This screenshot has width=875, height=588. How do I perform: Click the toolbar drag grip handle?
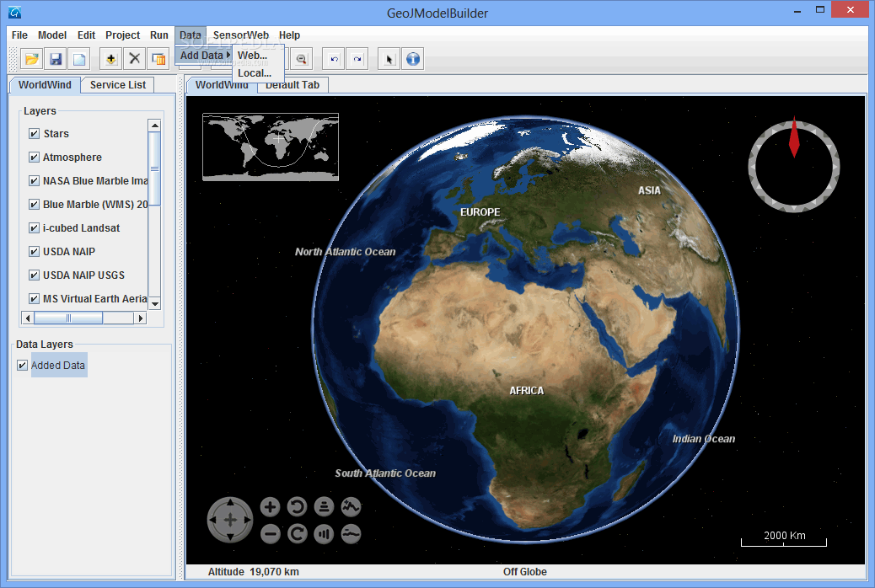click(x=13, y=59)
